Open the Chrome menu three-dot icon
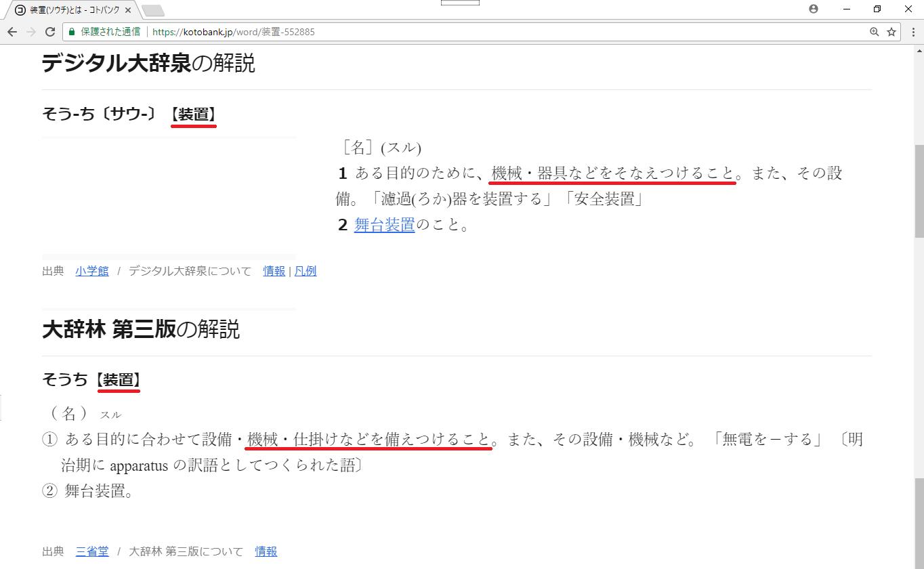The width and height of the screenshot is (924, 569). (x=912, y=32)
